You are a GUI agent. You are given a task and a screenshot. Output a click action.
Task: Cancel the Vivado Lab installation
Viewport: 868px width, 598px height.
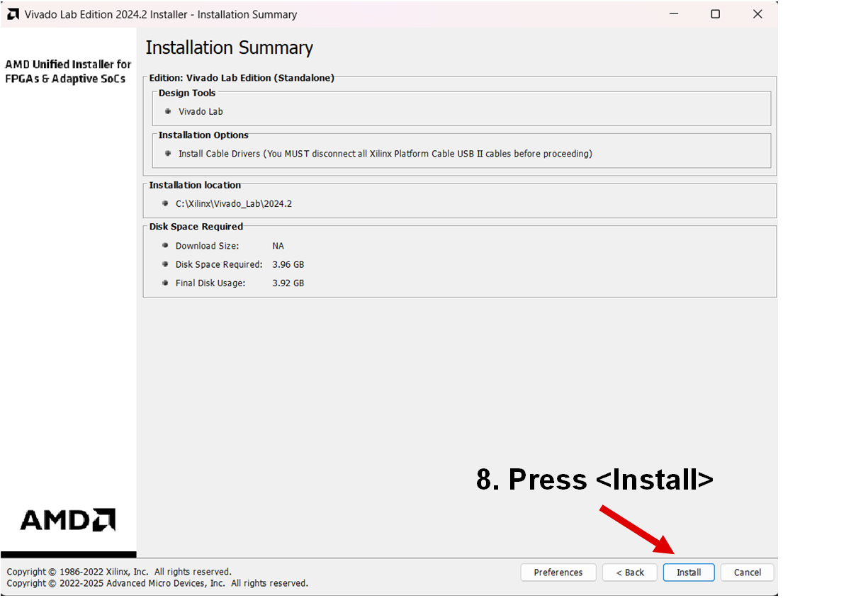pos(747,572)
